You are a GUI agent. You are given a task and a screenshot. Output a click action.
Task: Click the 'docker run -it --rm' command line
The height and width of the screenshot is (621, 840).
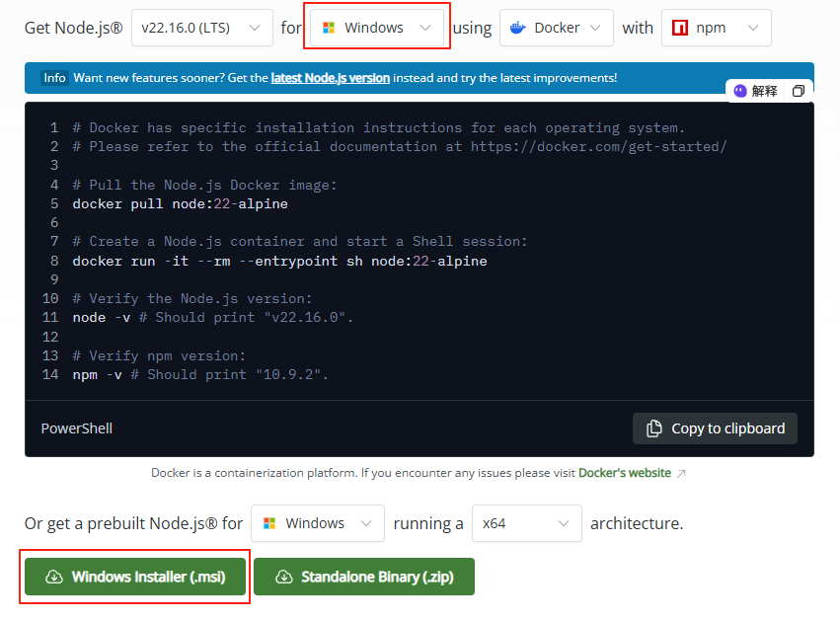coord(279,261)
